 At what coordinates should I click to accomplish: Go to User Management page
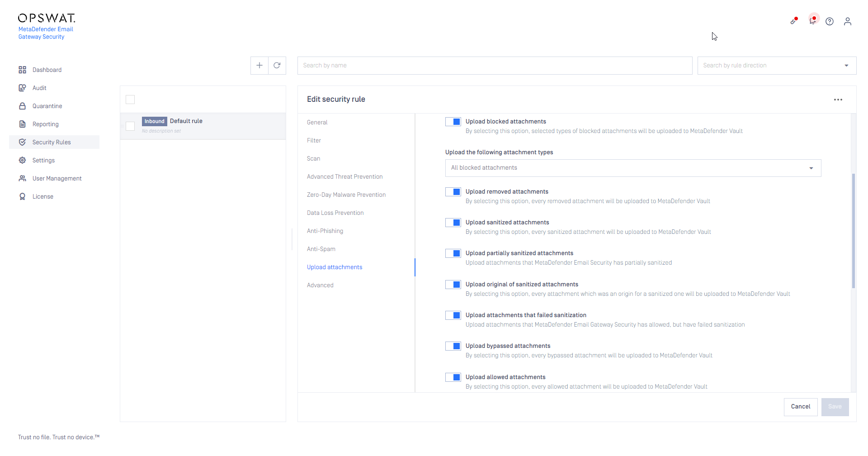57,179
